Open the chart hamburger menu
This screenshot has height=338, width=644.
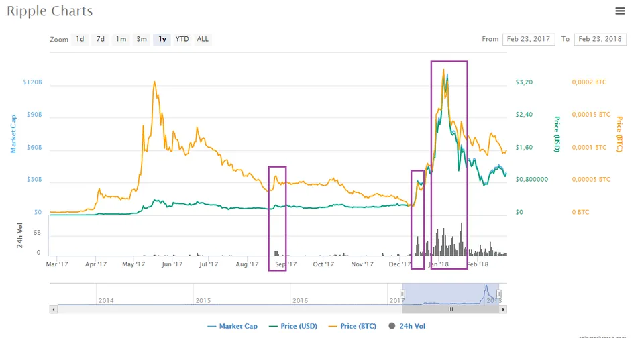[x=620, y=11]
